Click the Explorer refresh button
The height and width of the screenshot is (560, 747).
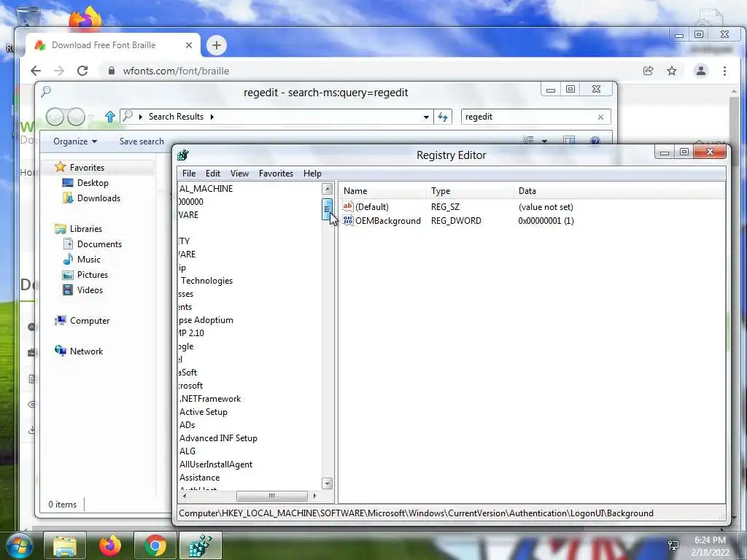pyautogui.click(x=443, y=117)
